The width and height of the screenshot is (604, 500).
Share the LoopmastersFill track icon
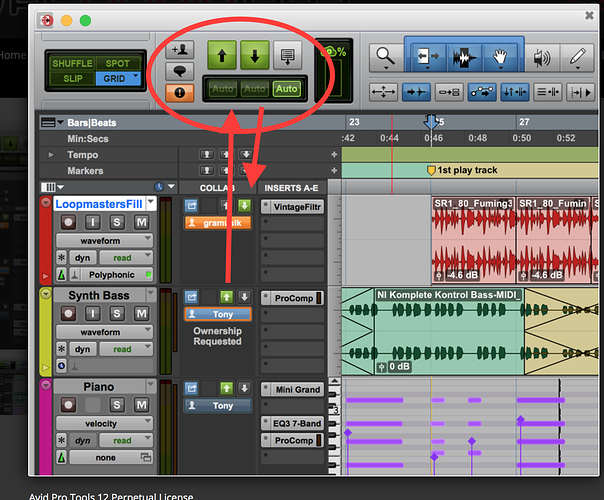click(x=191, y=206)
